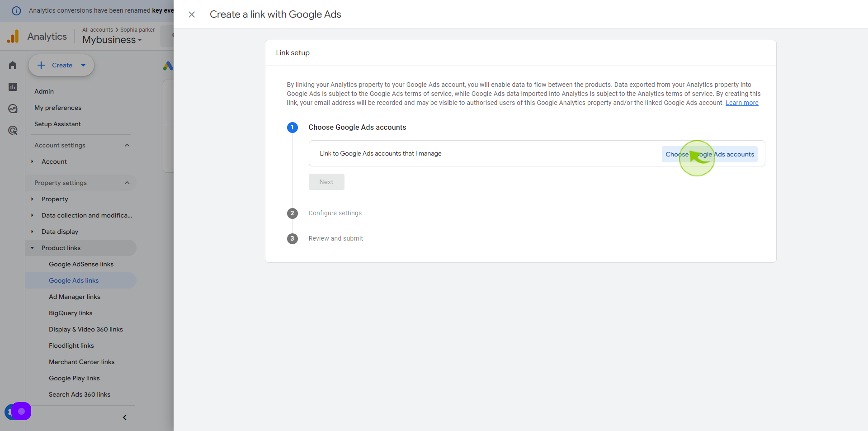868x431 pixels.
Task: Click All accounts breadcrumb
Action: 98,30
